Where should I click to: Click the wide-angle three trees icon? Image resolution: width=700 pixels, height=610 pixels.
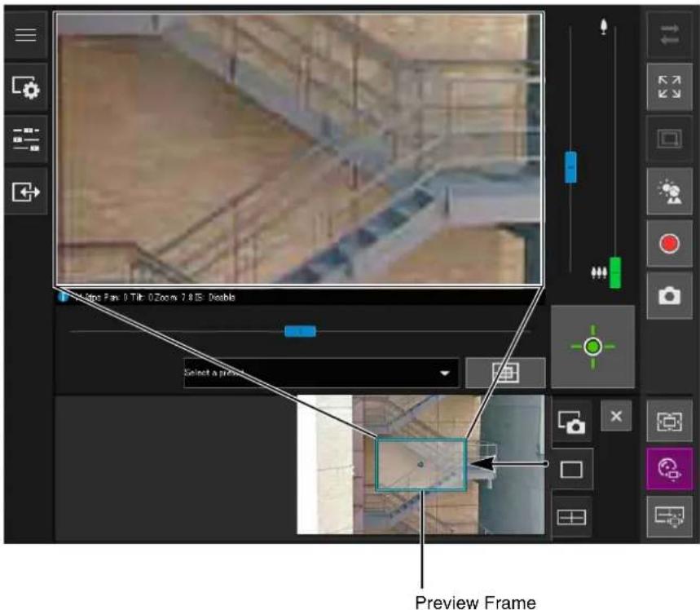coord(599,272)
